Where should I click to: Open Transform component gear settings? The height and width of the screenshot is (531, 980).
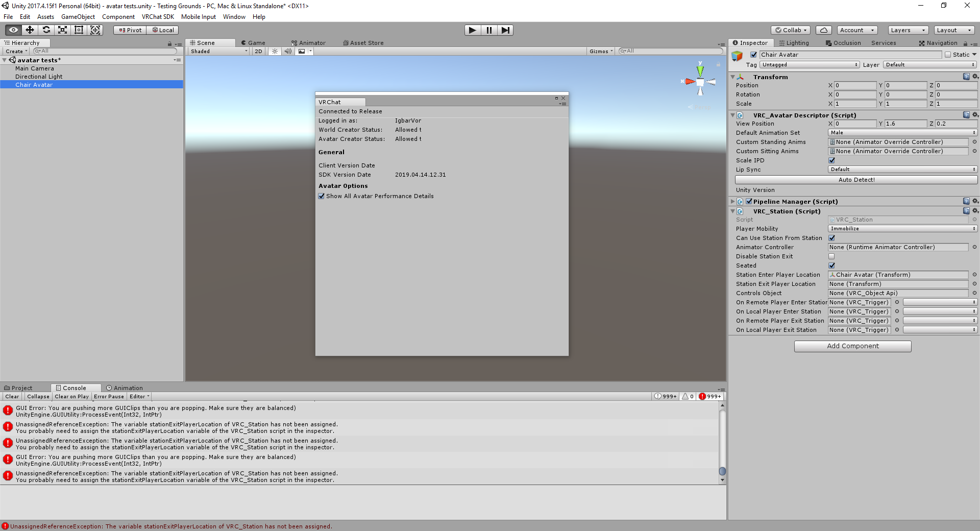click(x=975, y=77)
